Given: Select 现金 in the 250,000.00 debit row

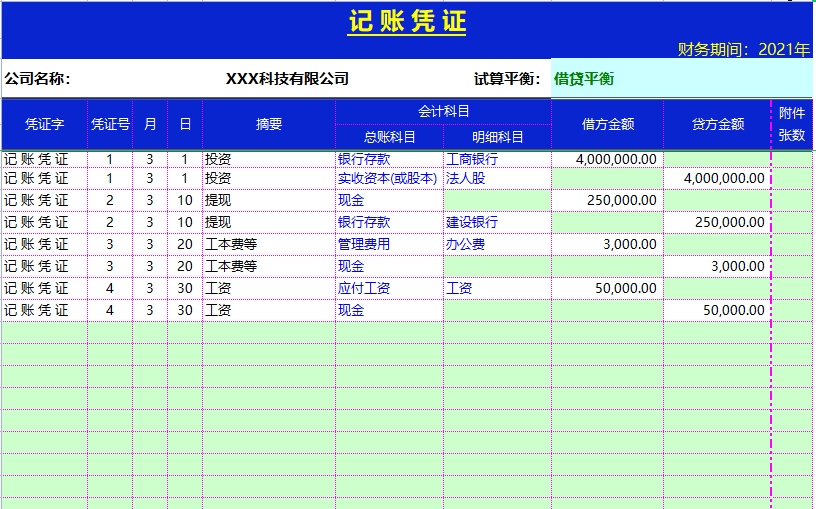Looking at the screenshot, I should click(x=389, y=200).
